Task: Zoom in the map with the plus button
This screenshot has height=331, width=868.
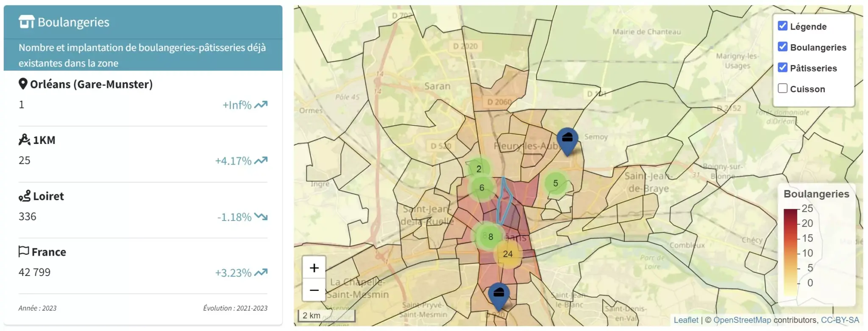Action: (314, 268)
